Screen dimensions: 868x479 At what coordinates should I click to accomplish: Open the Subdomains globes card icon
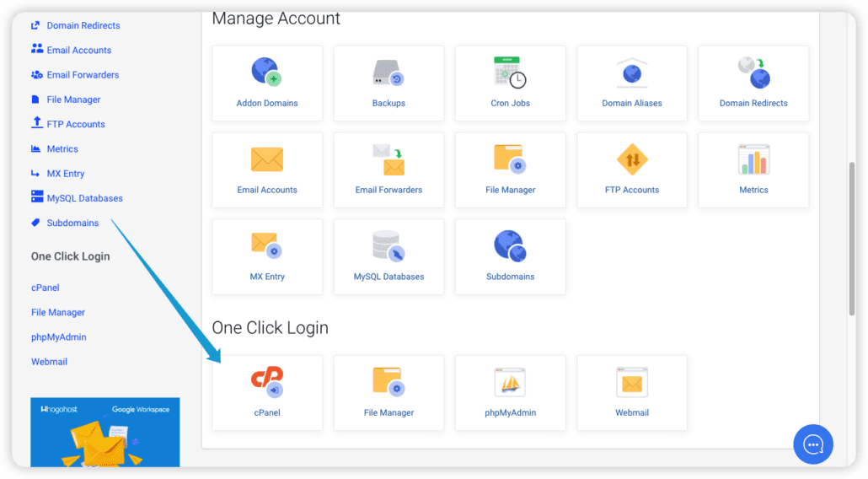coord(510,246)
